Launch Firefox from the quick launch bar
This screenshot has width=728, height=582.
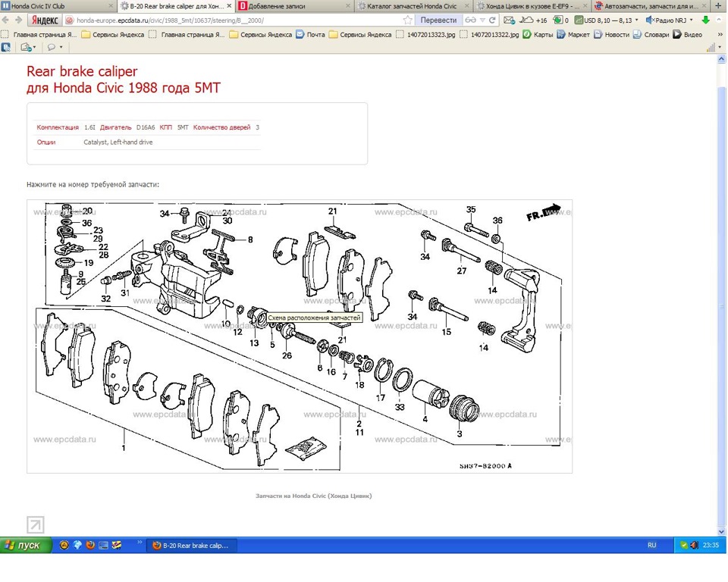click(90, 545)
